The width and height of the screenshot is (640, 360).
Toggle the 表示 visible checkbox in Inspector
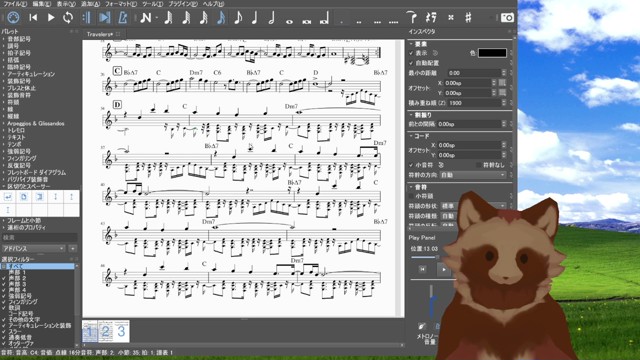point(411,53)
